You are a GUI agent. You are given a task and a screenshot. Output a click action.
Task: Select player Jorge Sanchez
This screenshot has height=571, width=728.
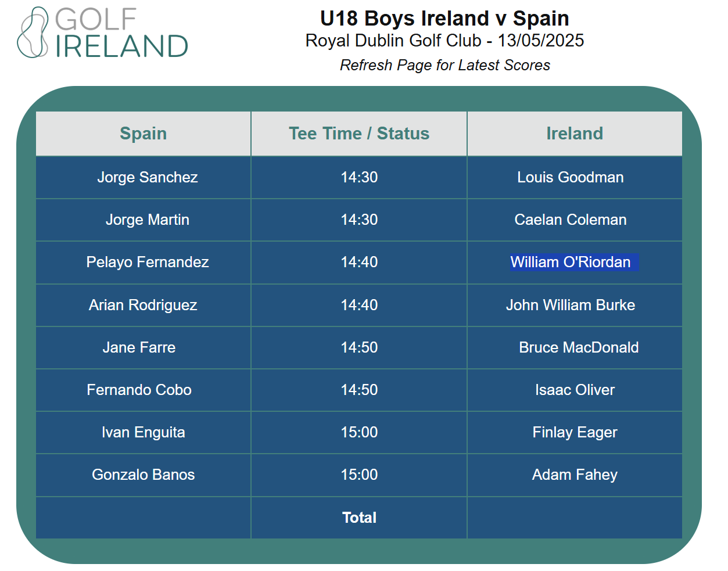(148, 177)
